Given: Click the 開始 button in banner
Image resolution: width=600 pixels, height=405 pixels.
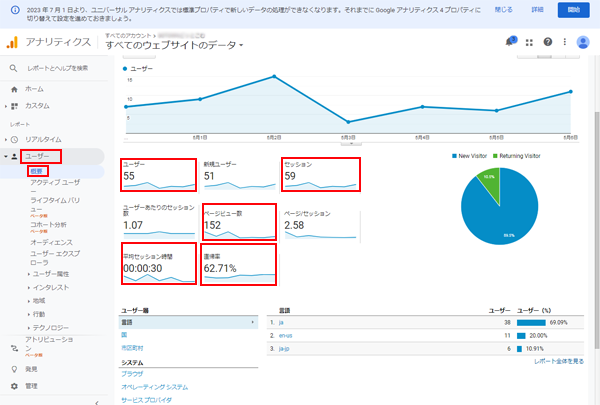Looking at the screenshot, I should pyautogui.click(x=573, y=10).
